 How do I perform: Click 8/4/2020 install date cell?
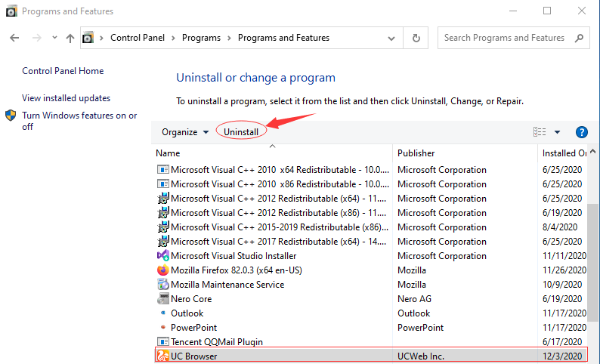point(560,227)
